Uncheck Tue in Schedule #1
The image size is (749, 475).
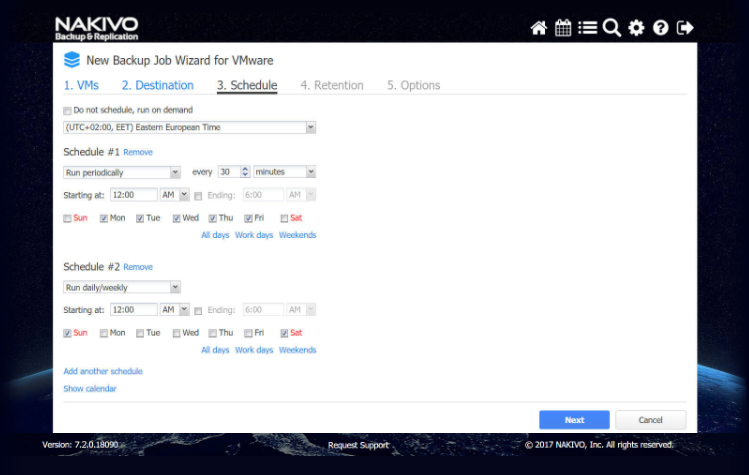[x=140, y=218]
